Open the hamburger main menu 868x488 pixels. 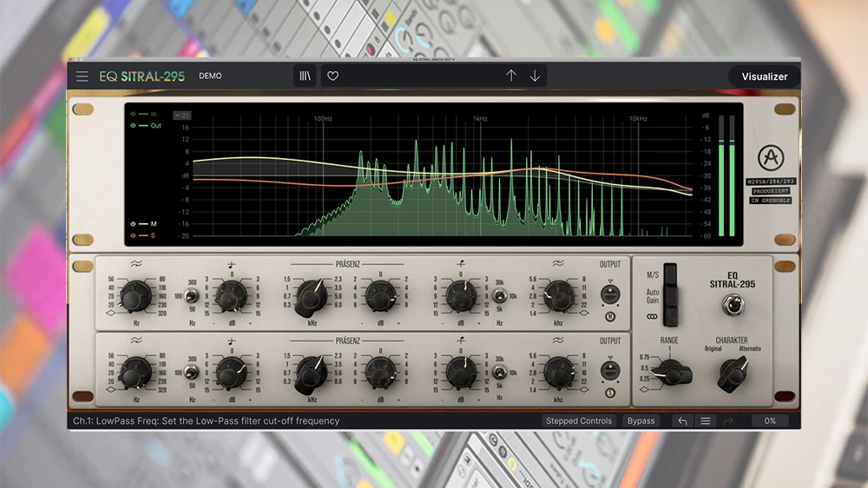pos(82,76)
